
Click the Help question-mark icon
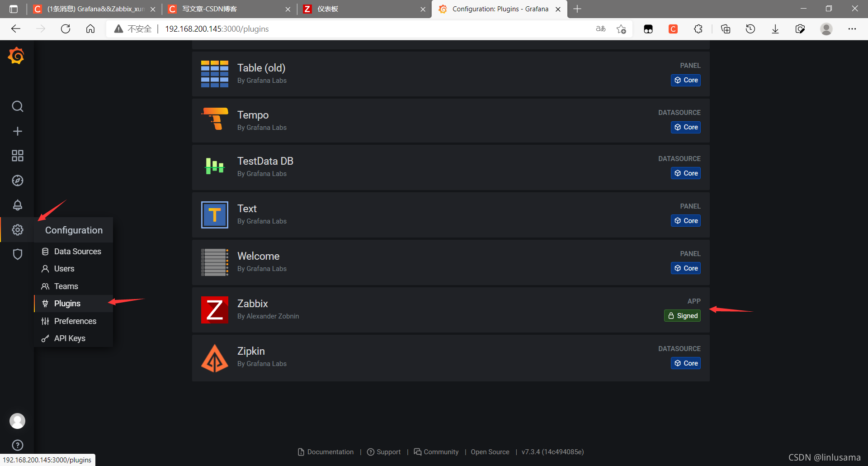tap(17, 445)
